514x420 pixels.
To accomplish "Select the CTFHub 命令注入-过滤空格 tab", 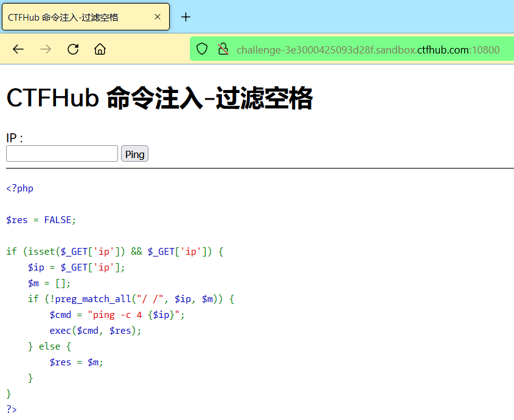I will click(86, 17).
